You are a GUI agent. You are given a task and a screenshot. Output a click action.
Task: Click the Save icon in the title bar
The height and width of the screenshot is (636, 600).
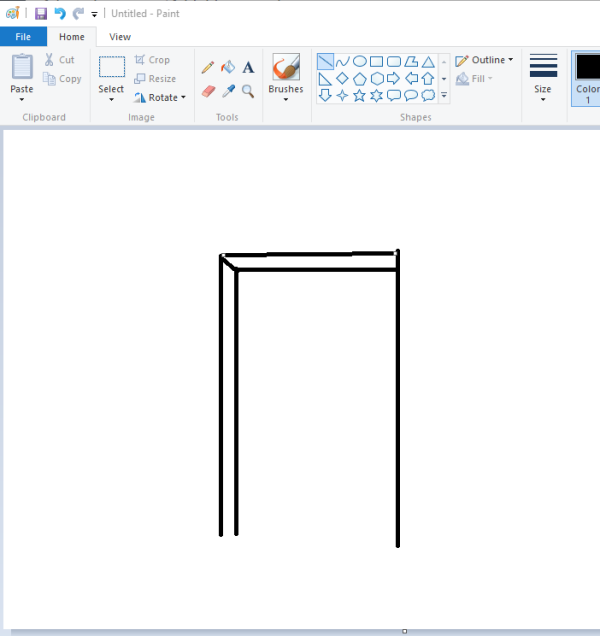coord(41,14)
